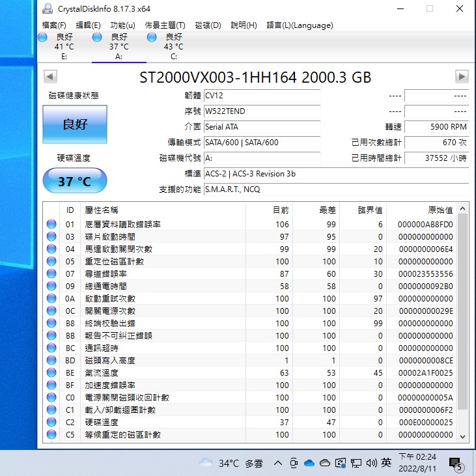
Task: Open the 功能(u) menu
Action: pos(122,25)
